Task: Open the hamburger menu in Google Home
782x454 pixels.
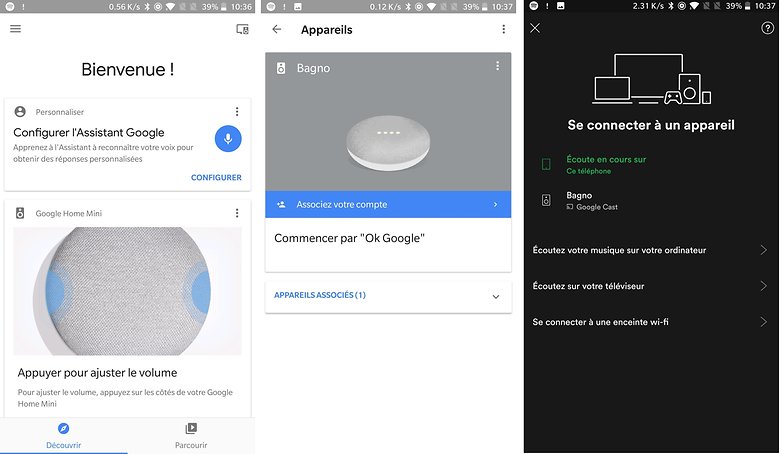Action: pyautogui.click(x=15, y=28)
